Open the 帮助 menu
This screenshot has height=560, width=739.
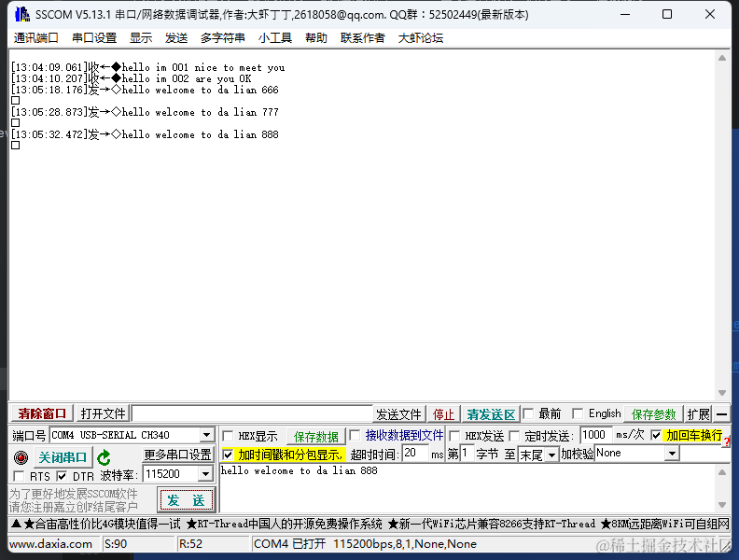[315, 37]
